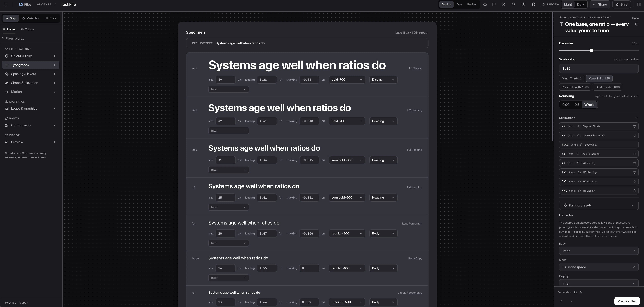Toggle the PREVIEW eye control
The image size is (644, 307).
551,5
